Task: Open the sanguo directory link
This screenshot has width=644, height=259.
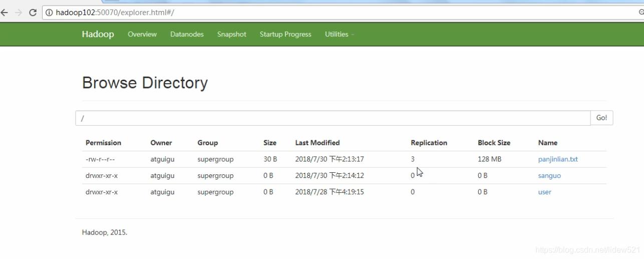Action: pyautogui.click(x=549, y=176)
